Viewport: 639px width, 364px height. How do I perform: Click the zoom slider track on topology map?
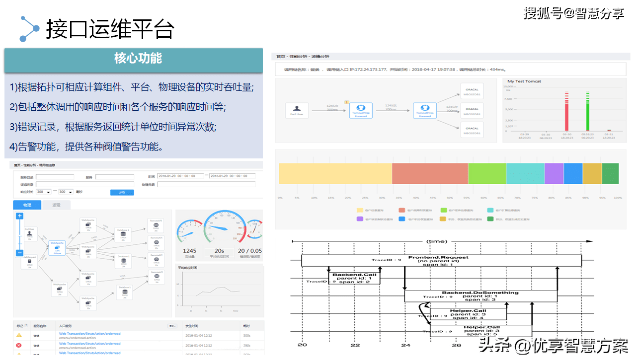pos(20,235)
